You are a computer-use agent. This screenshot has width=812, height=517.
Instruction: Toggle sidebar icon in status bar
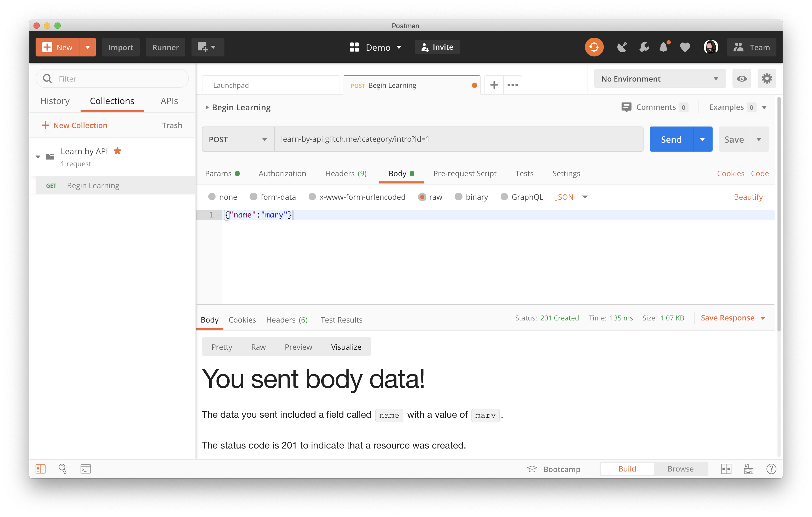point(41,469)
